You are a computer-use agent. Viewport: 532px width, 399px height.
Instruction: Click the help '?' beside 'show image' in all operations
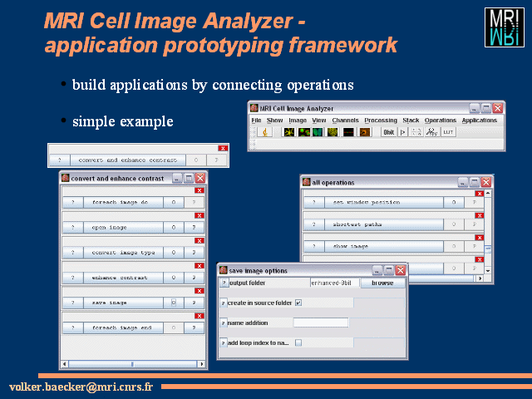pyautogui.click(x=314, y=246)
